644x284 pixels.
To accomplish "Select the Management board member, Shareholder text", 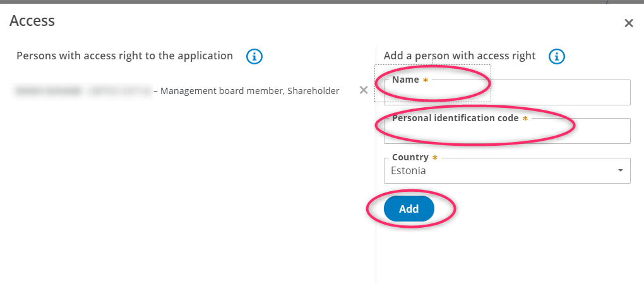I will (x=250, y=91).
